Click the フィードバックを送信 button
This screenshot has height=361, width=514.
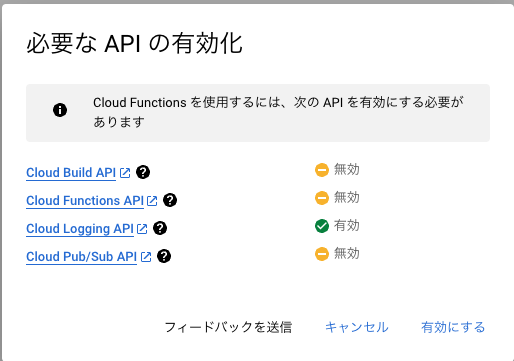pyautogui.click(x=228, y=327)
